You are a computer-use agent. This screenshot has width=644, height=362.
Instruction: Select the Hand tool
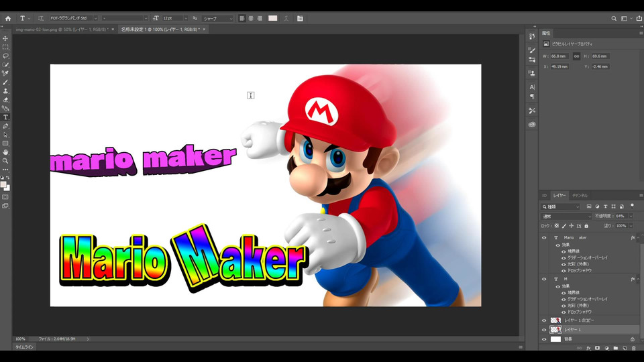pyautogui.click(x=5, y=152)
